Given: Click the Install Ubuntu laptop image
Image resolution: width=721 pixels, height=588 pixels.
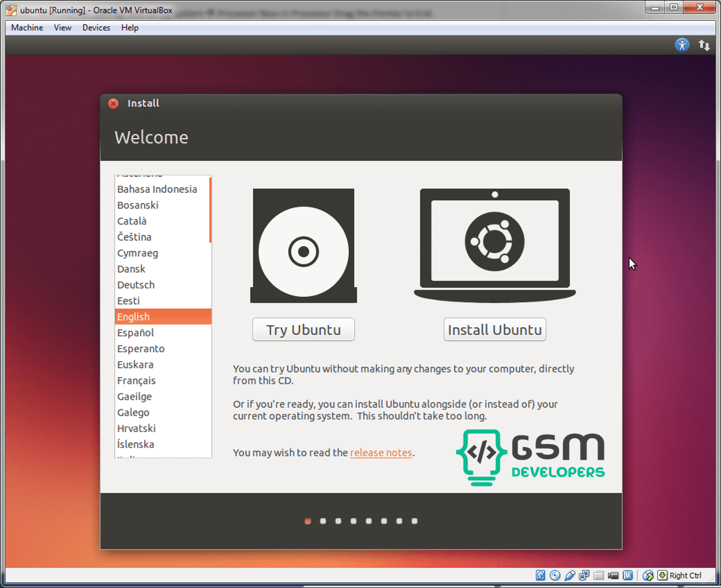Looking at the screenshot, I should 495,246.
